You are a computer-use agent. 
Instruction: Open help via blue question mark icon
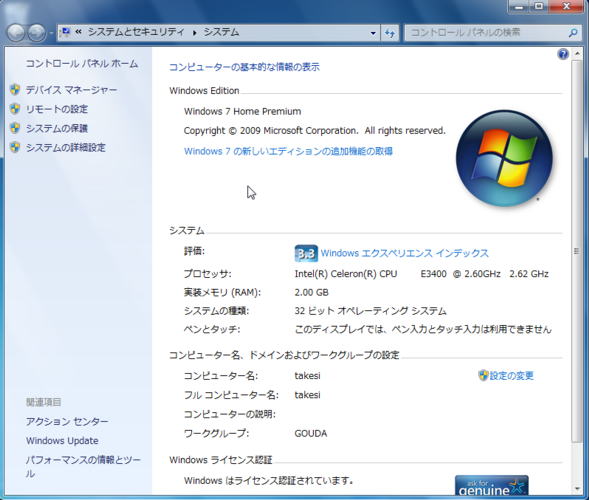563,54
